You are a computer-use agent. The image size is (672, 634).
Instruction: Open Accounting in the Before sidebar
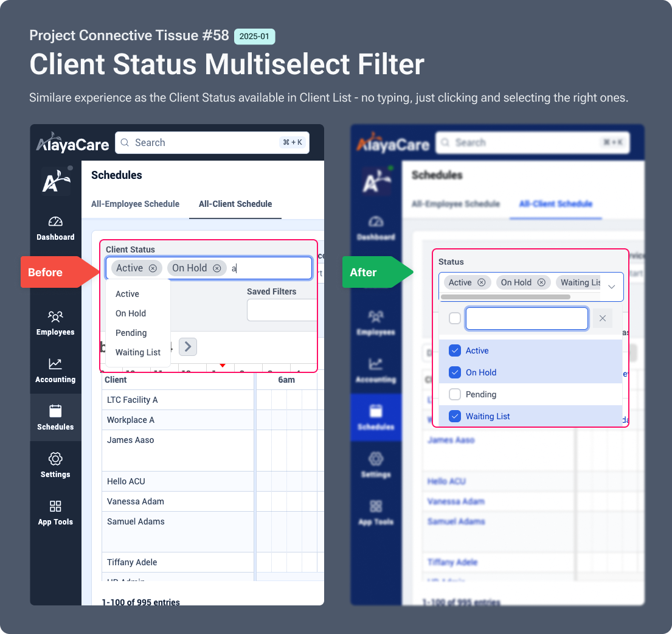55,371
